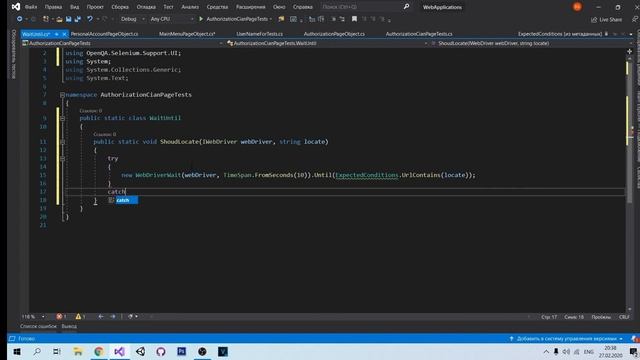This screenshot has width=640, height=360.
Task: Open Unity from taskbar
Action: (x=140, y=352)
